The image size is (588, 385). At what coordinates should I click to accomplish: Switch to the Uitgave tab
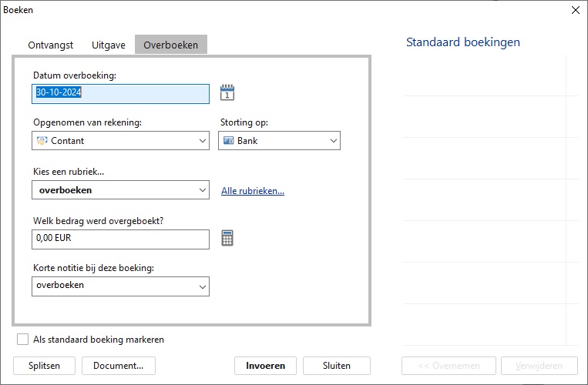pyautogui.click(x=109, y=45)
